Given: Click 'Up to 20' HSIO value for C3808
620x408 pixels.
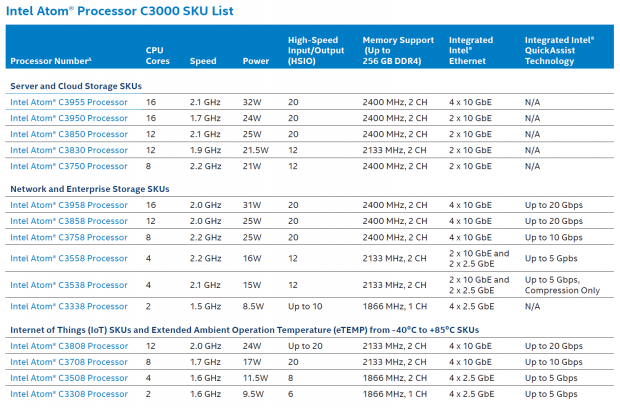Looking at the screenshot, I should point(305,346).
